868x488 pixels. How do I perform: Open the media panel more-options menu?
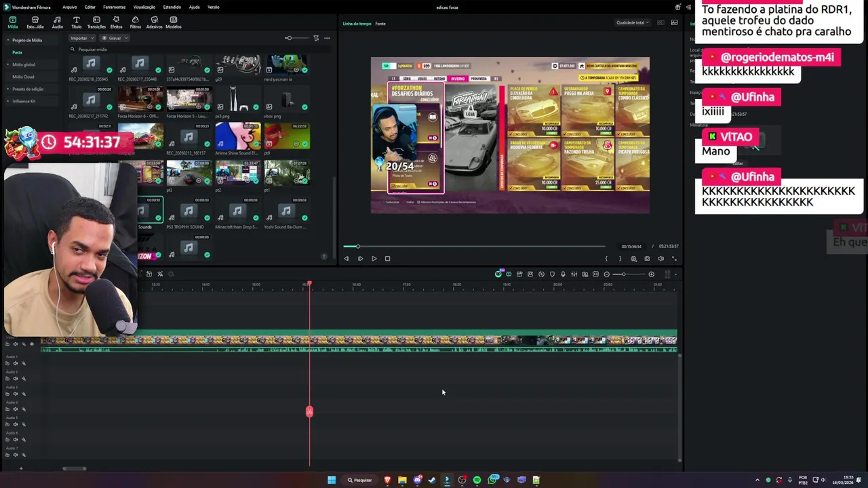click(327, 38)
